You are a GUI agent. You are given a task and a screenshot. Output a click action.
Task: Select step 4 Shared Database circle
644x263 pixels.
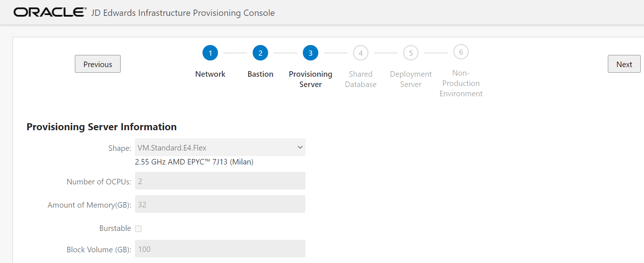coord(361,53)
